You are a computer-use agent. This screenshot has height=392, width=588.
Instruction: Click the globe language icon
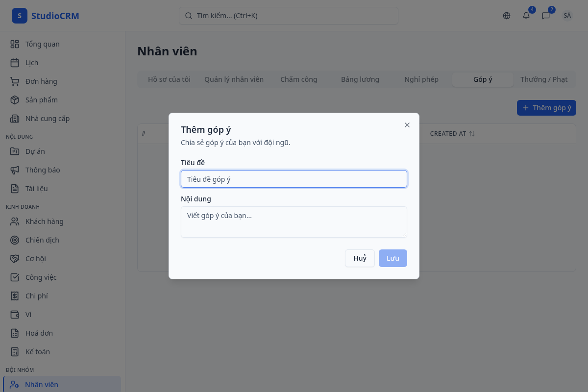[x=507, y=16]
